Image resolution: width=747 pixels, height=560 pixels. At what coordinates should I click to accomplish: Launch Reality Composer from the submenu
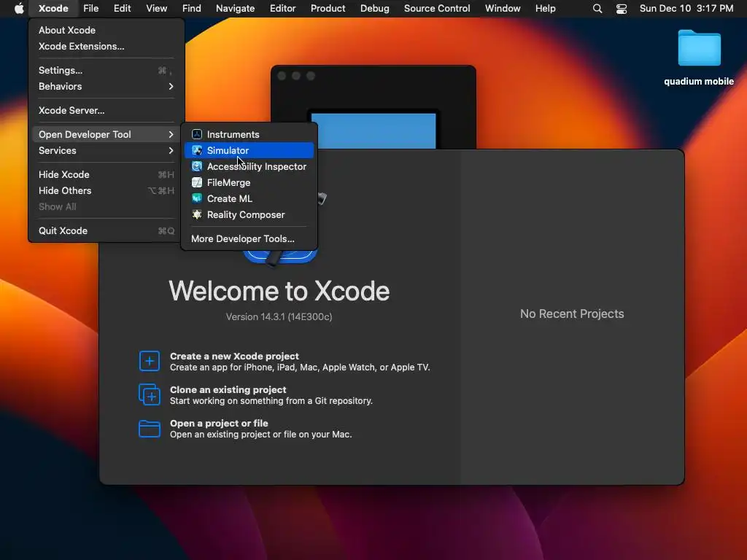(x=249, y=214)
